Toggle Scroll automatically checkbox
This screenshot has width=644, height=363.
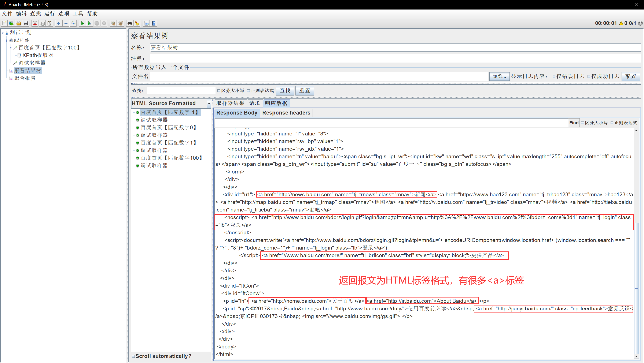pyautogui.click(x=133, y=356)
